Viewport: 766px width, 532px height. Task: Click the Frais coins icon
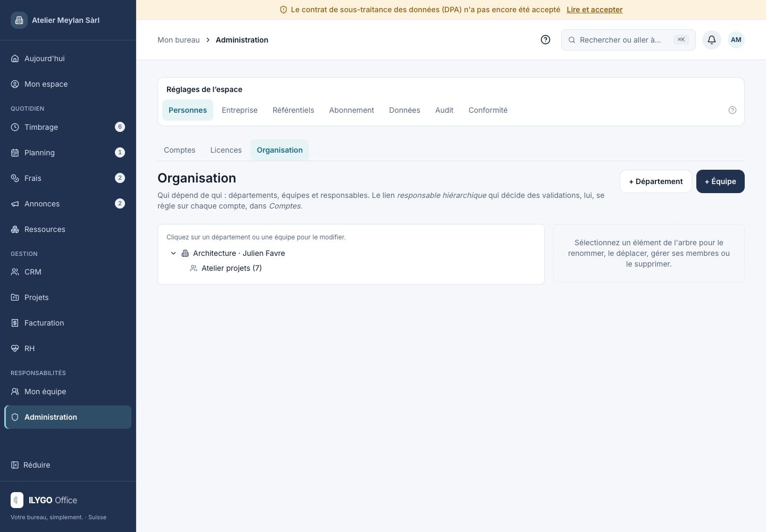click(15, 178)
